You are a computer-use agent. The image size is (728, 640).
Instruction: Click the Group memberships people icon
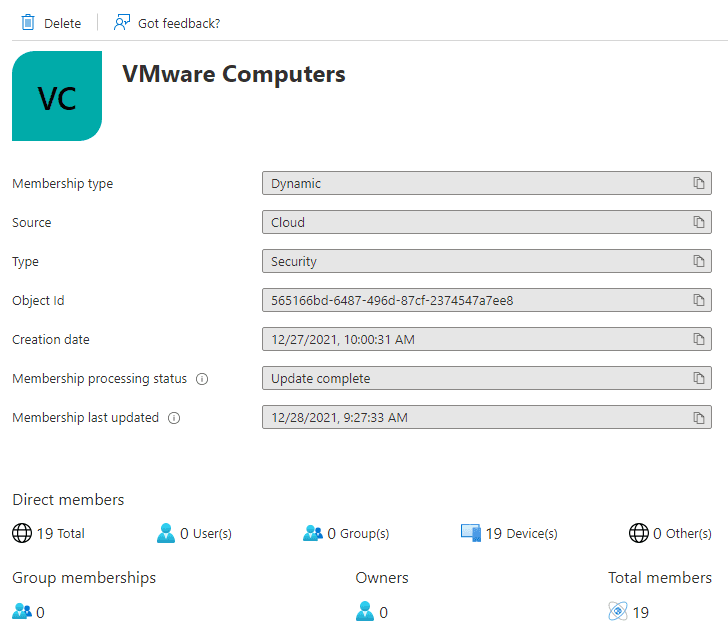[x=22, y=611]
